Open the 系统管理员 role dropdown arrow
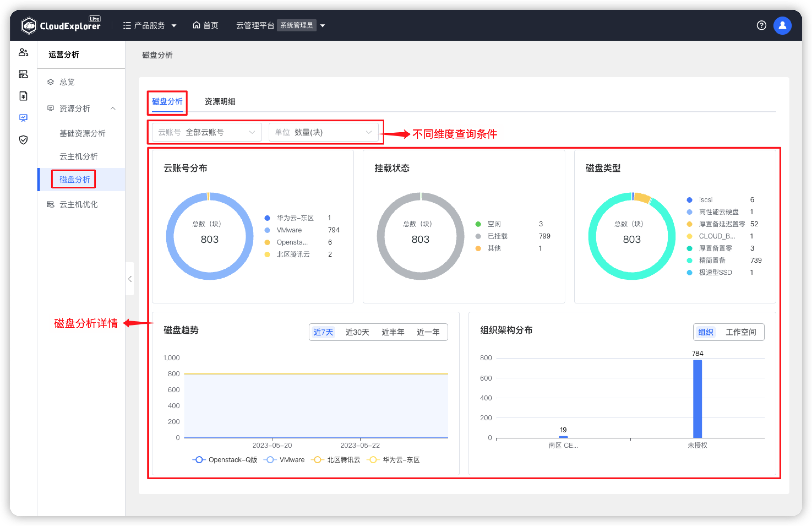The width and height of the screenshot is (812, 526). pos(322,26)
